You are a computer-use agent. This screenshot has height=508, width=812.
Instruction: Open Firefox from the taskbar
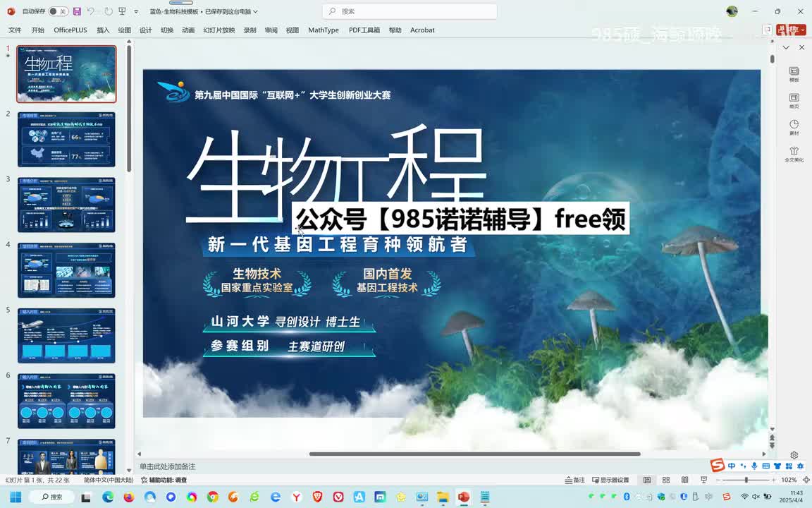click(128, 497)
